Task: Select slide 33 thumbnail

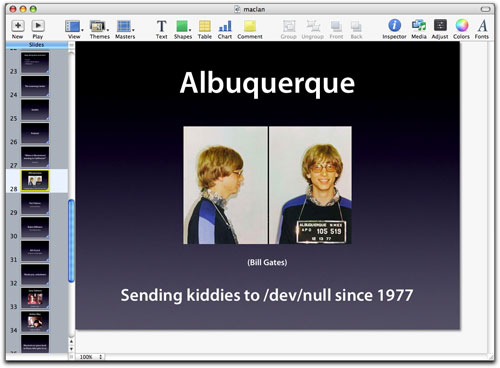Action: (35, 298)
